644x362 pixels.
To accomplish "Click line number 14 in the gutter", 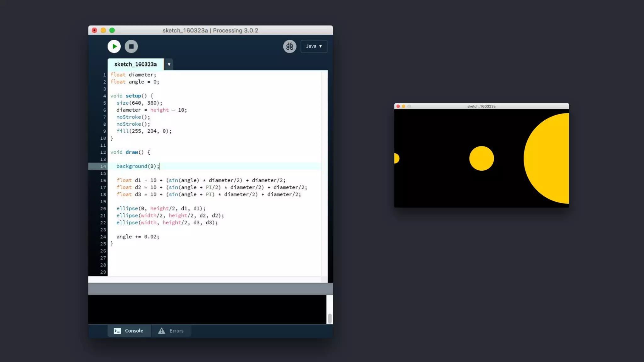I will tap(103, 166).
